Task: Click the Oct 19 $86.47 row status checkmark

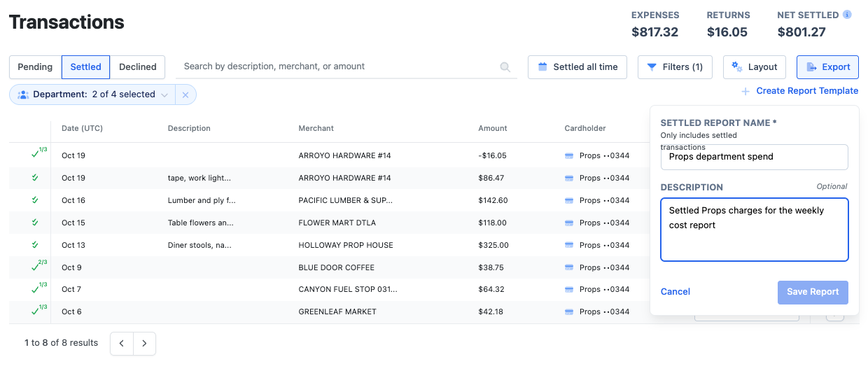Action: point(35,178)
